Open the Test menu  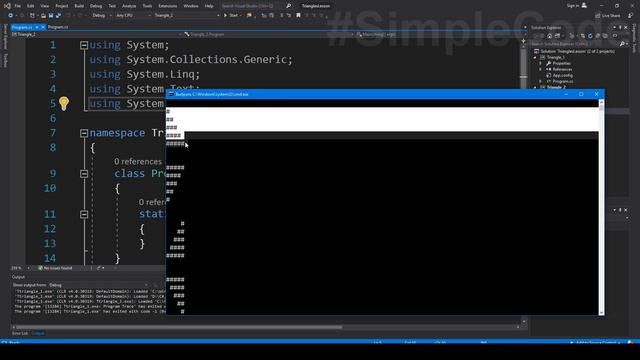tap(112, 6)
